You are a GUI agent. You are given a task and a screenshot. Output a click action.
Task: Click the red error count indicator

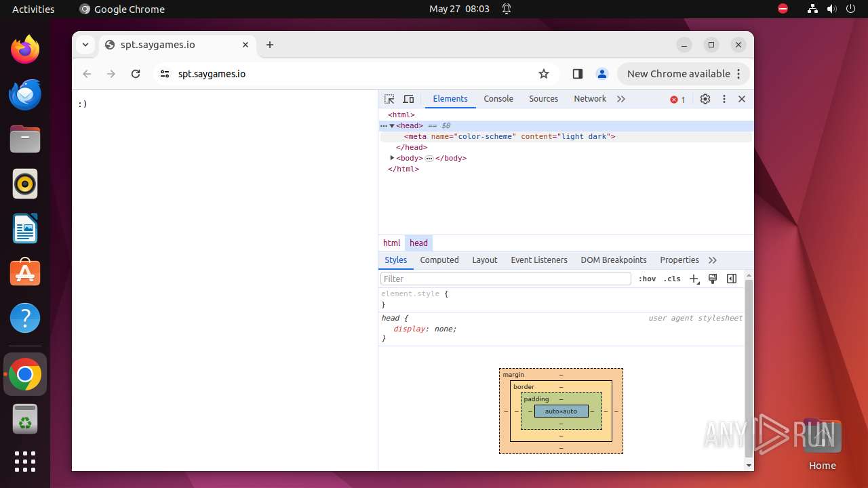678,100
